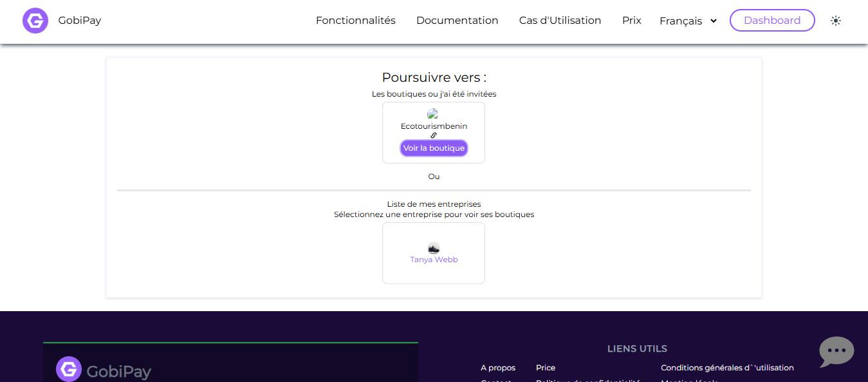Select Cas d'Utilisation in the navbar
The height and width of the screenshot is (382, 868).
point(559,20)
